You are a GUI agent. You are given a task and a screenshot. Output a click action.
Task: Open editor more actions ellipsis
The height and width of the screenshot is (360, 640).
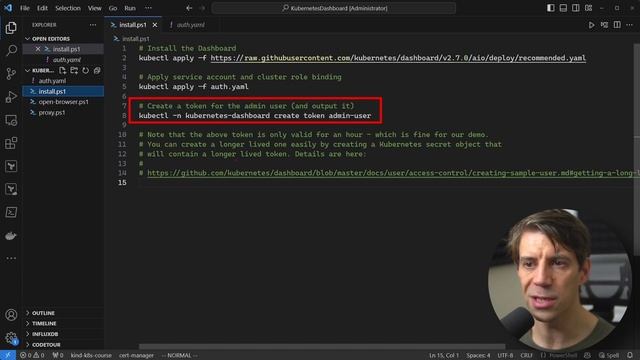[629, 25]
